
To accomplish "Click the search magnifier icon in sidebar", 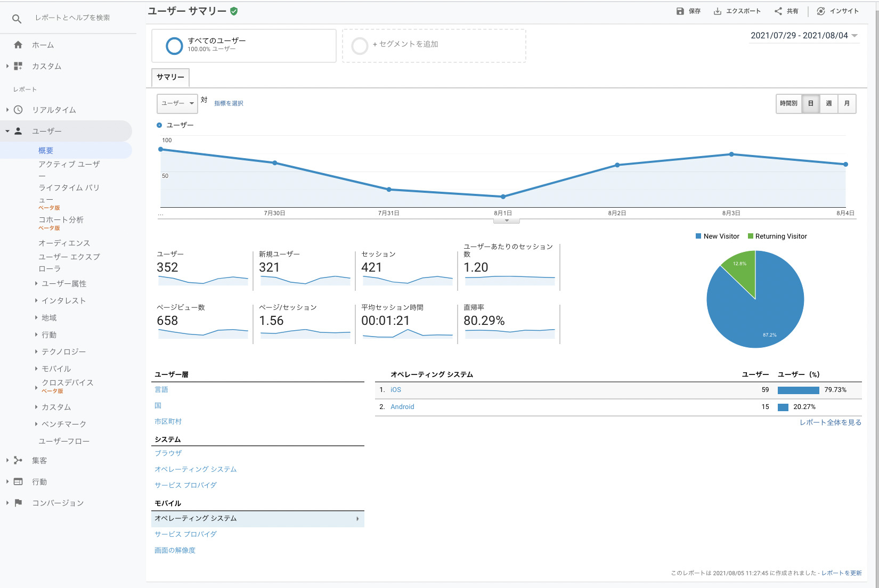I will [17, 19].
